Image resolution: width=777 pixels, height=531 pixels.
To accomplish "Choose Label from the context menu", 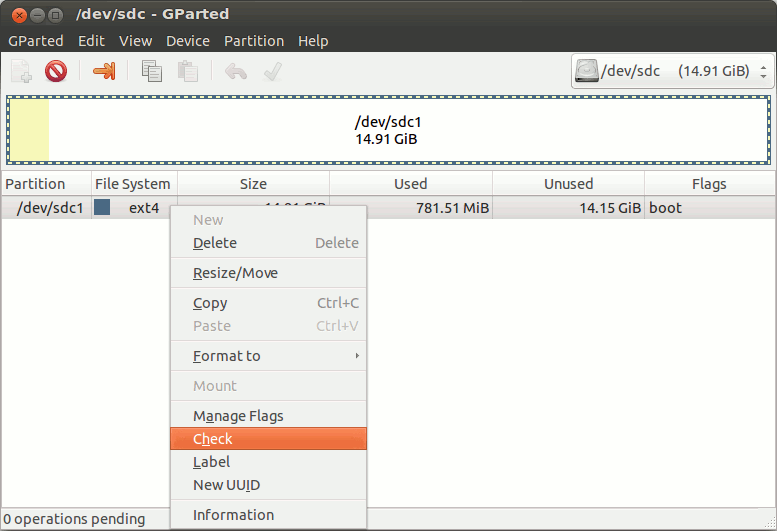I will click(268, 462).
